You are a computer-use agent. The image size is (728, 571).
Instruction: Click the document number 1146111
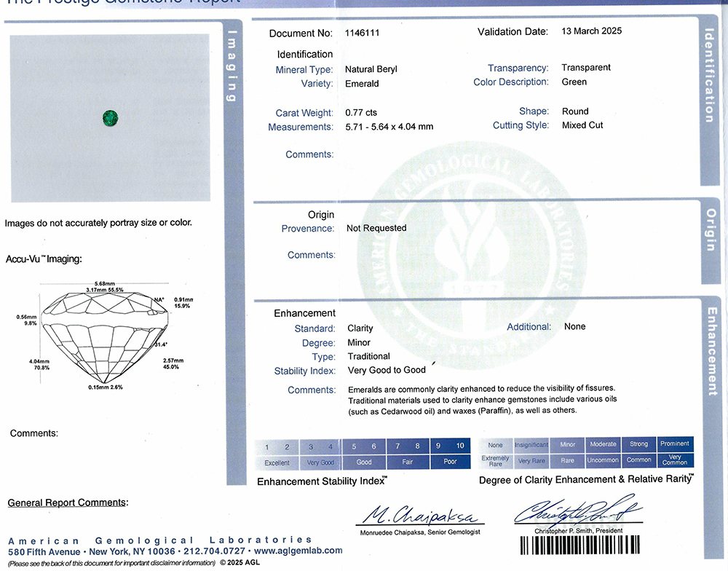362,33
